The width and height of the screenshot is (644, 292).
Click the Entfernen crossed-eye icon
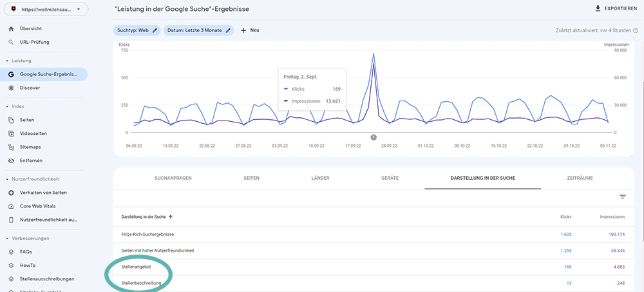pos(12,161)
